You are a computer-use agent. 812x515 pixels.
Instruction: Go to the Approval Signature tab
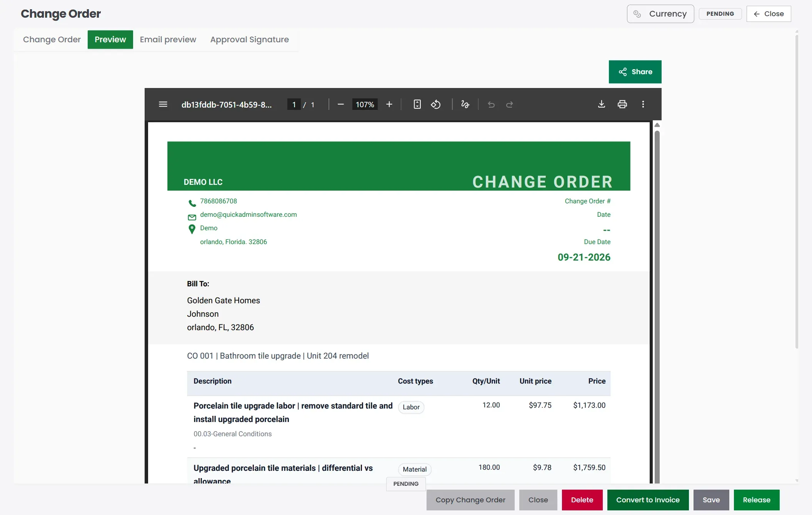[250, 40]
